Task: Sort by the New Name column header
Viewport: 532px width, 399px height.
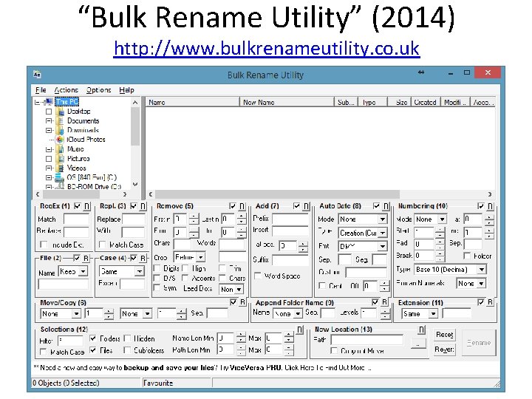Action: (287, 102)
